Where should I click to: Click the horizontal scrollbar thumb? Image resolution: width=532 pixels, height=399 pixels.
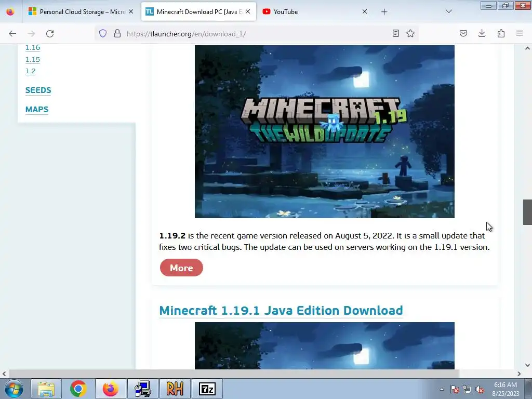click(234, 374)
